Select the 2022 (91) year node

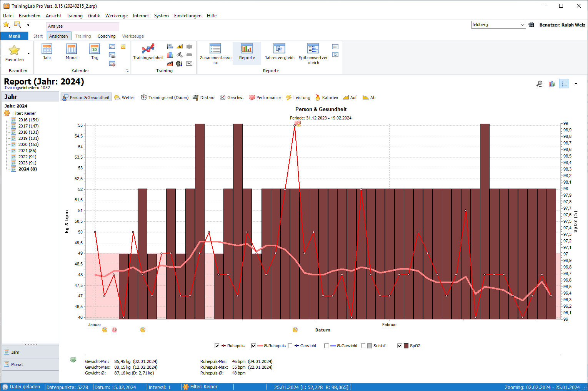(x=27, y=157)
